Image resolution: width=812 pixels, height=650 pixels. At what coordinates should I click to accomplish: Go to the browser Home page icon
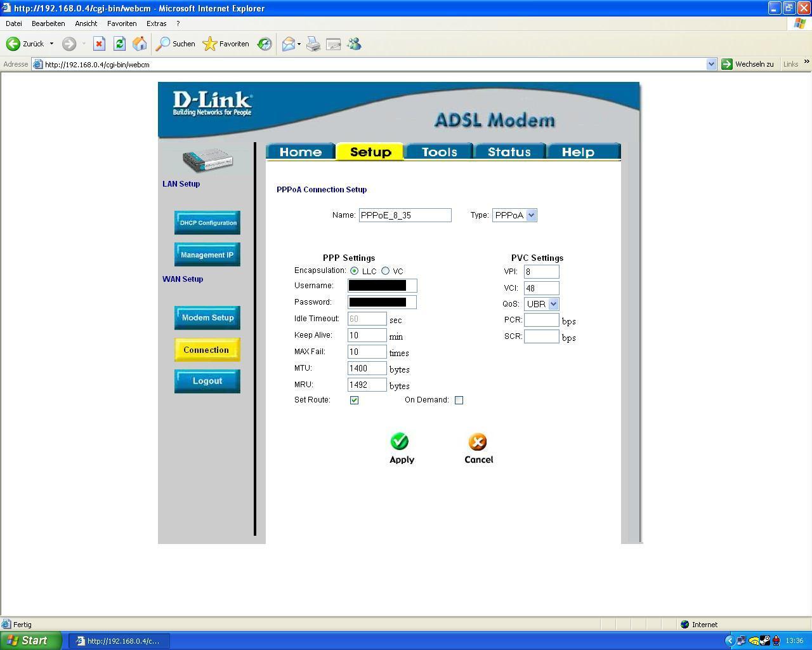coord(140,44)
